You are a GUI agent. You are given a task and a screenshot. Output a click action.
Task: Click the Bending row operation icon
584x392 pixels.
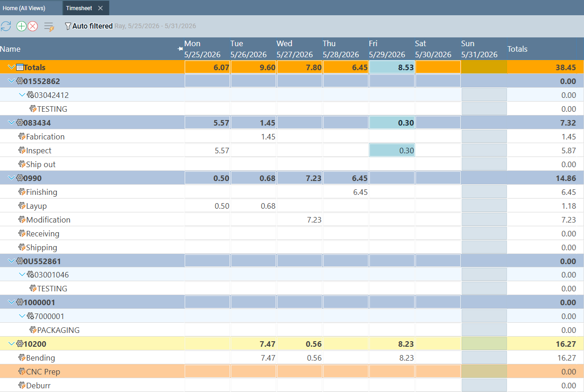tap(22, 358)
